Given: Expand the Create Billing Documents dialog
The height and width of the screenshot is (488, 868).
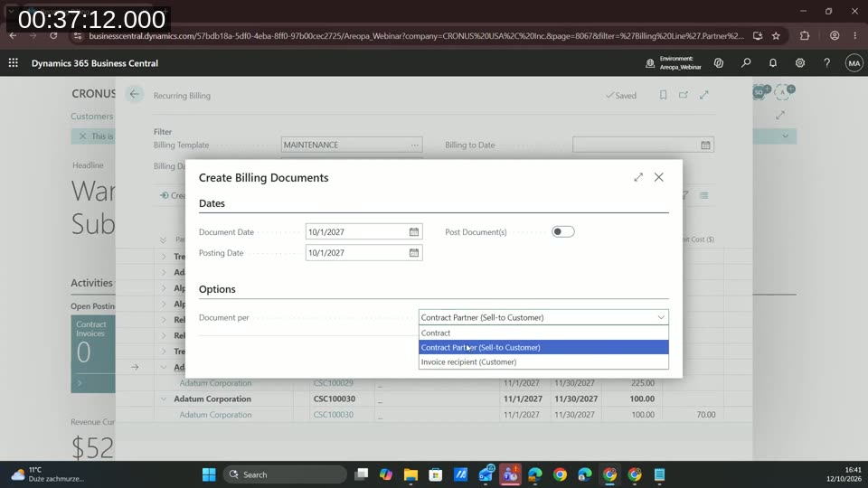Looking at the screenshot, I should pyautogui.click(x=638, y=177).
